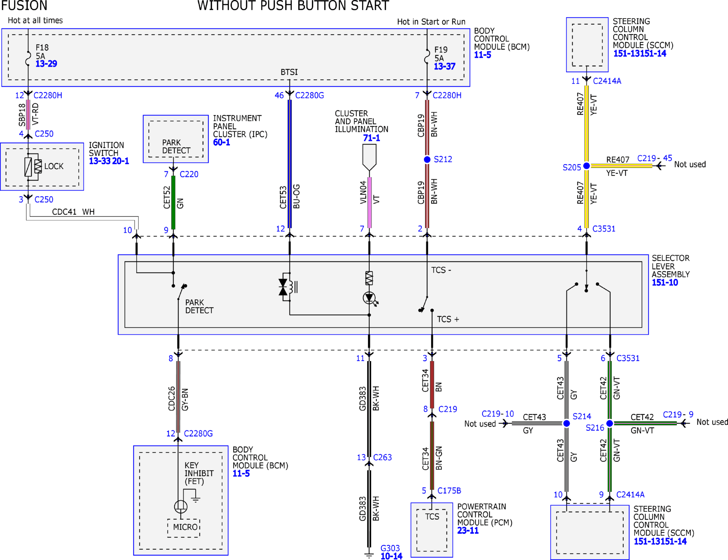Click the CET52 wire label
This screenshot has width=728, height=560.
point(167,197)
